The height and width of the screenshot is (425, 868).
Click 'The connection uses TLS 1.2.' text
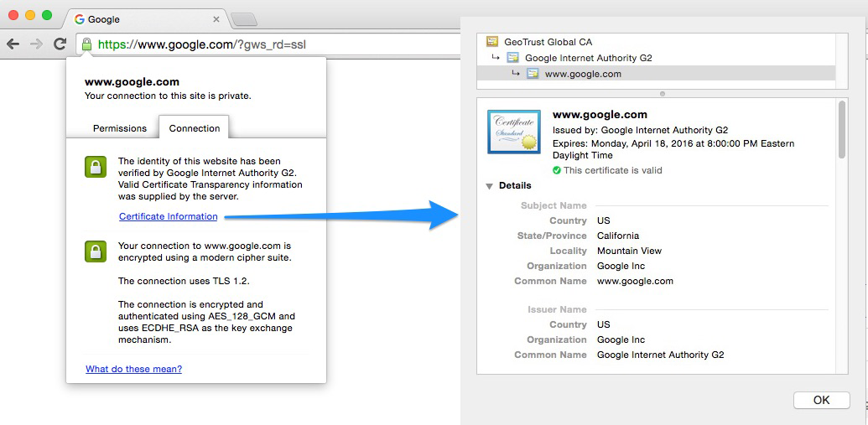185,281
